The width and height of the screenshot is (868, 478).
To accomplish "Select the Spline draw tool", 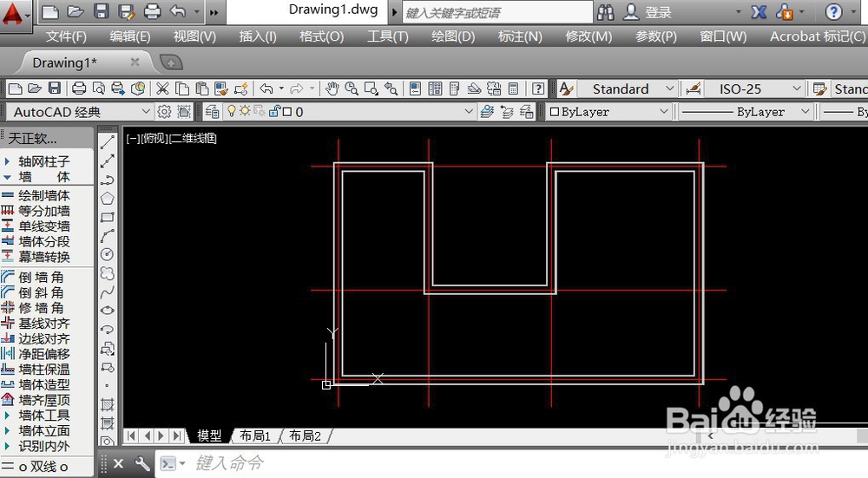I will click(108, 291).
